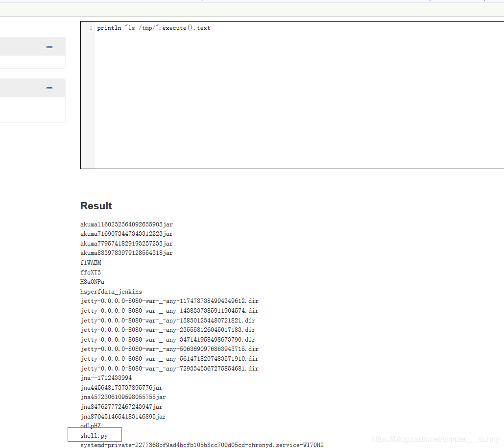Select result line akuma7169073447343312223jar
Image resolution: width=504 pixels, height=448 pixels.
point(127,234)
